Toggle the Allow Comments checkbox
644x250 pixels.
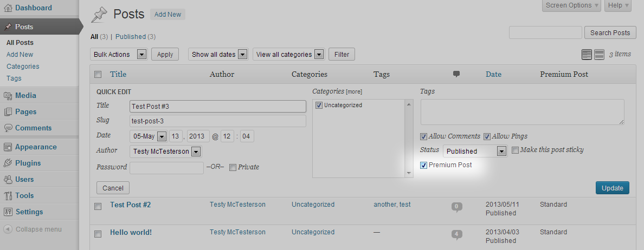tap(423, 136)
